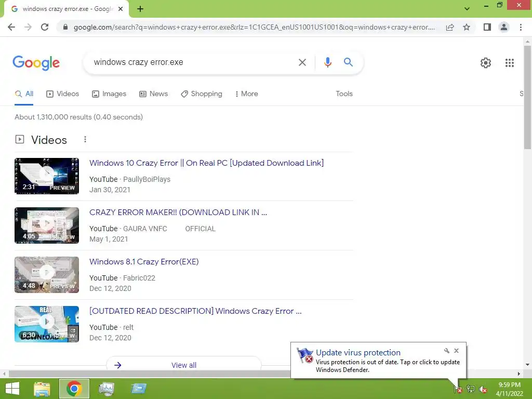Screen dimensions: 532x399
Task: Expand the More search categories
Action: click(x=247, y=94)
